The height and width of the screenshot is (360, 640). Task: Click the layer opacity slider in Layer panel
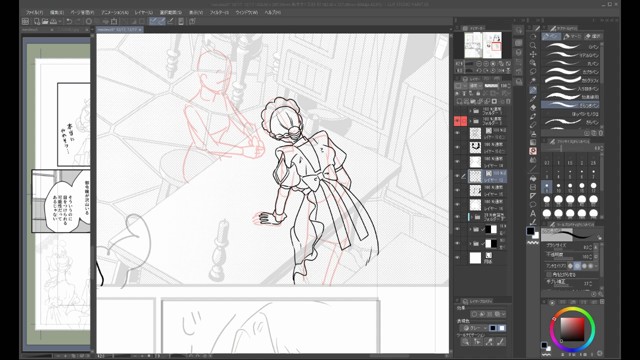[491, 86]
